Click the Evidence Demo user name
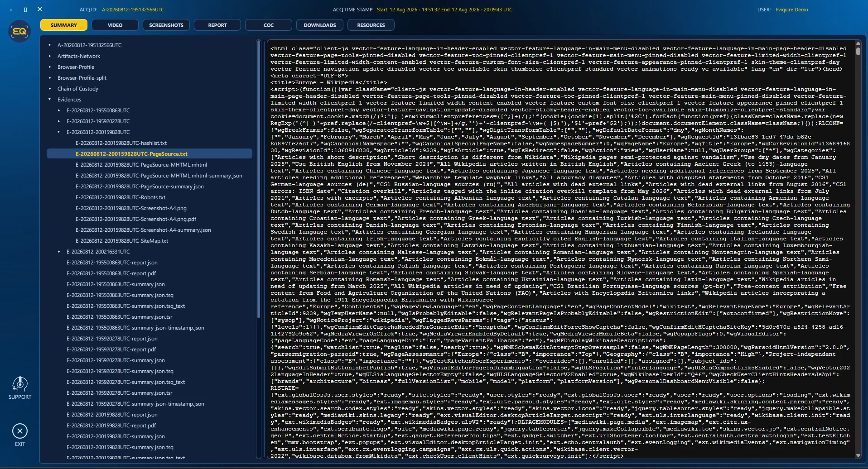Image resolution: width=868 pixels, height=469 pixels. coord(791,10)
